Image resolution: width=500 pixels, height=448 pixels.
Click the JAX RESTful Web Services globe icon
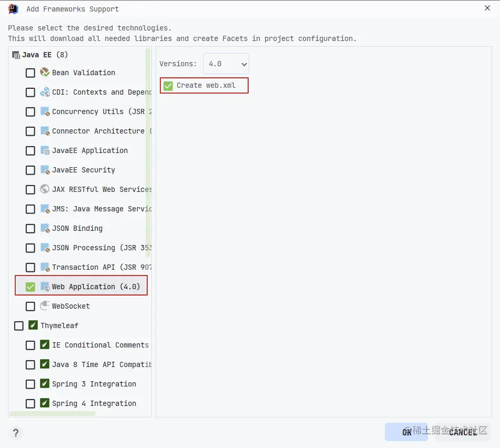45,189
